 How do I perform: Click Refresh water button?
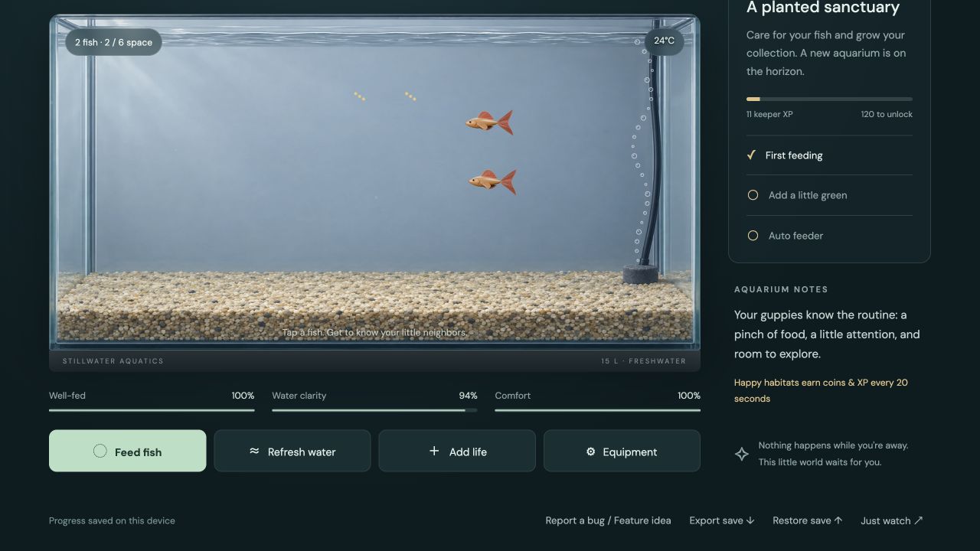292,451
